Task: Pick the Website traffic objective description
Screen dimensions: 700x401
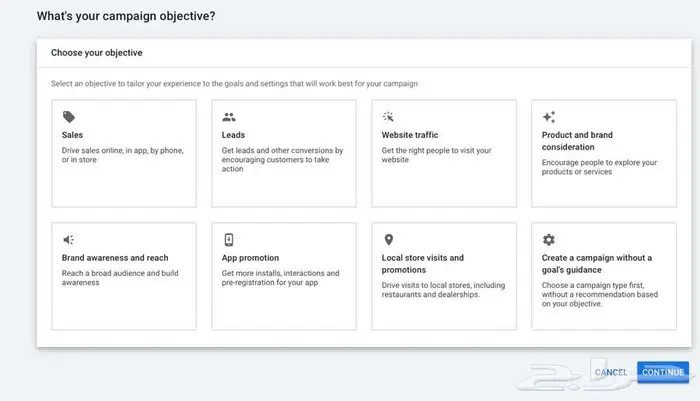Action: click(x=436, y=155)
